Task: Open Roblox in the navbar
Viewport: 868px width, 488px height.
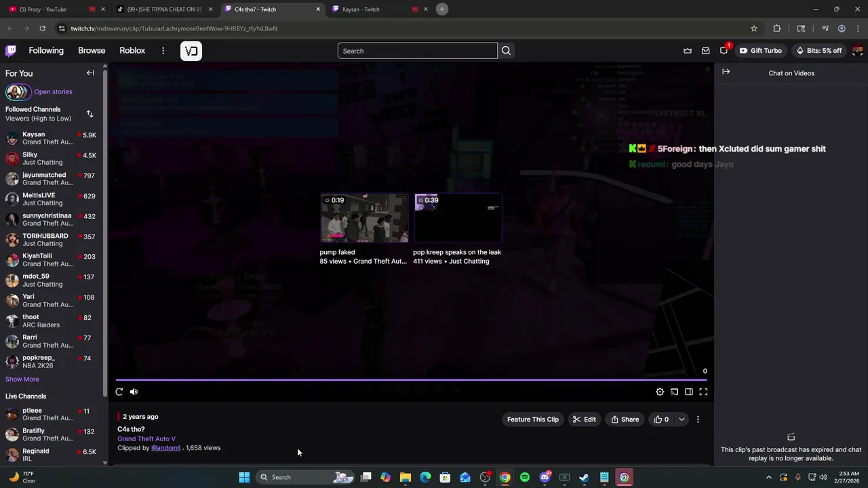Action: (x=132, y=51)
